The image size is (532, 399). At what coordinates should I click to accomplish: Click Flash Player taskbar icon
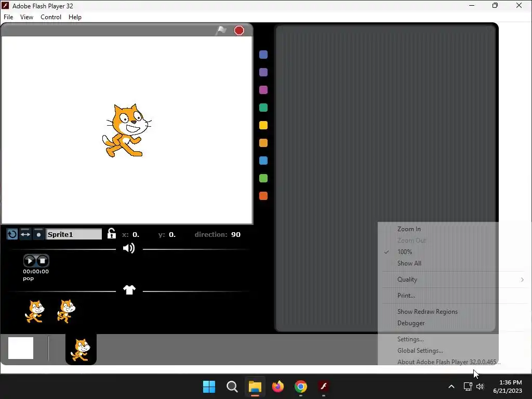click(324, 387)
